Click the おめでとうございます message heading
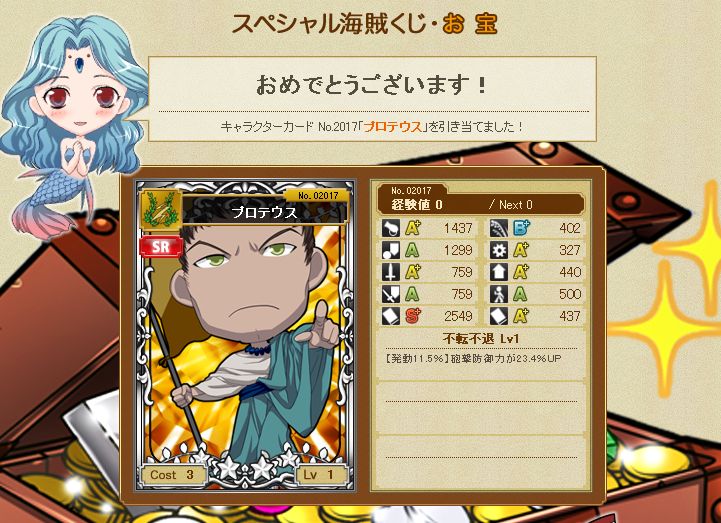 [x=372, y=85]
